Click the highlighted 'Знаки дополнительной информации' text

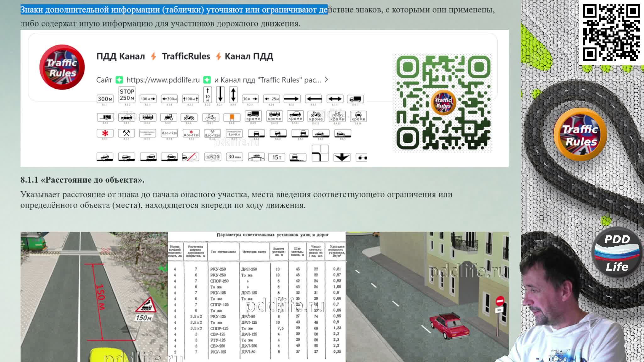(90, 10)
